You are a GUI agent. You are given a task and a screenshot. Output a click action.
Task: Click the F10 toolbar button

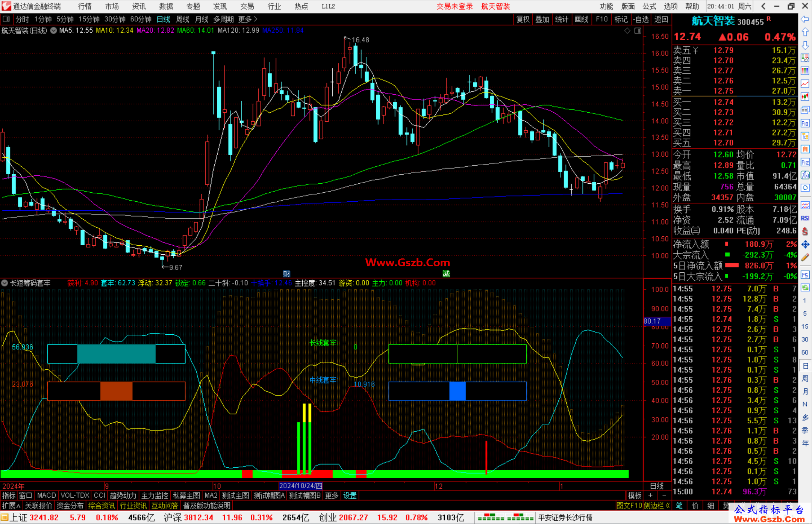pyautogui.click(x=601, y=19)
